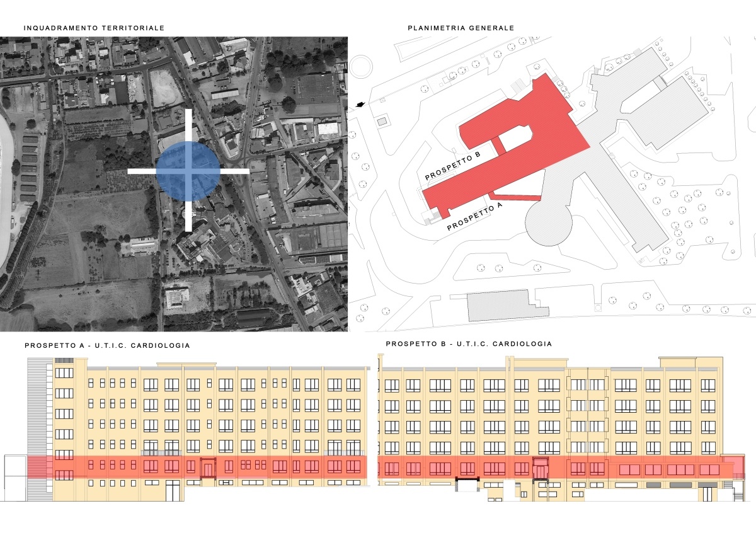Screen dimensions: 756x535
Task: Select the "PLANIMETRIA GENERALE" heading
Action: pos(461,28)
